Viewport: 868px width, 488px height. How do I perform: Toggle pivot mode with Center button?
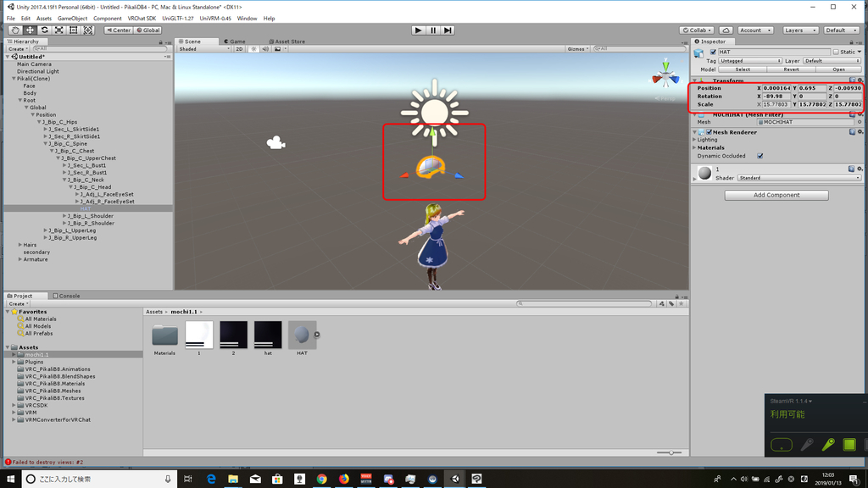119,30
